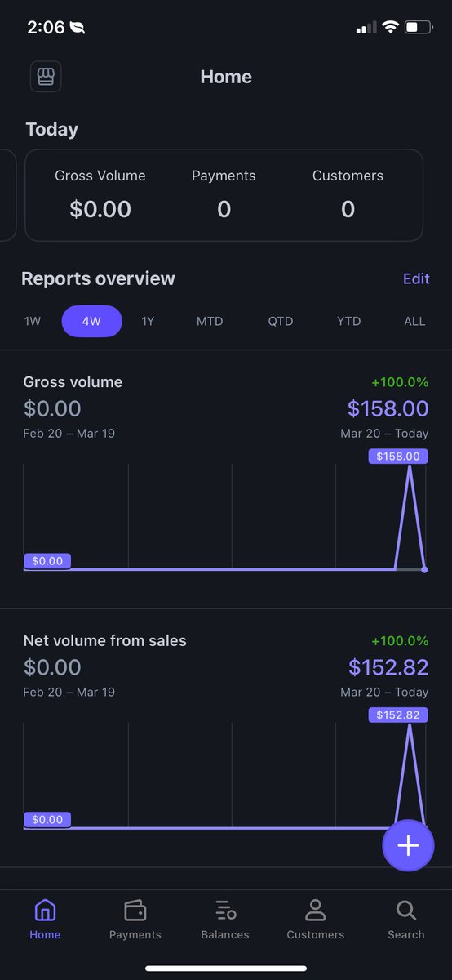
Task: Tap the $152.82 net volume amount
Action: (x=388, y=667)
